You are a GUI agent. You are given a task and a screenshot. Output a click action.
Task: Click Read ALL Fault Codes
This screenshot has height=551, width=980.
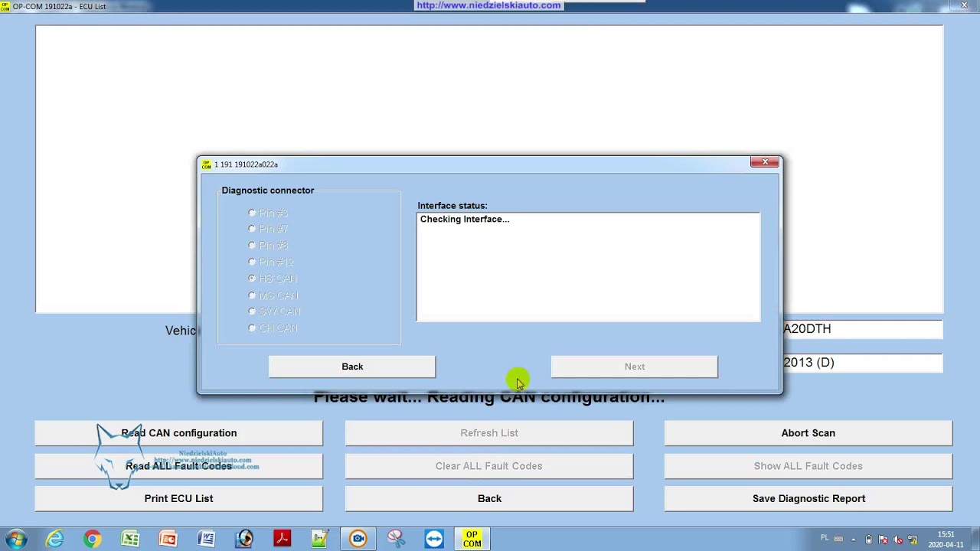point(178,466)
